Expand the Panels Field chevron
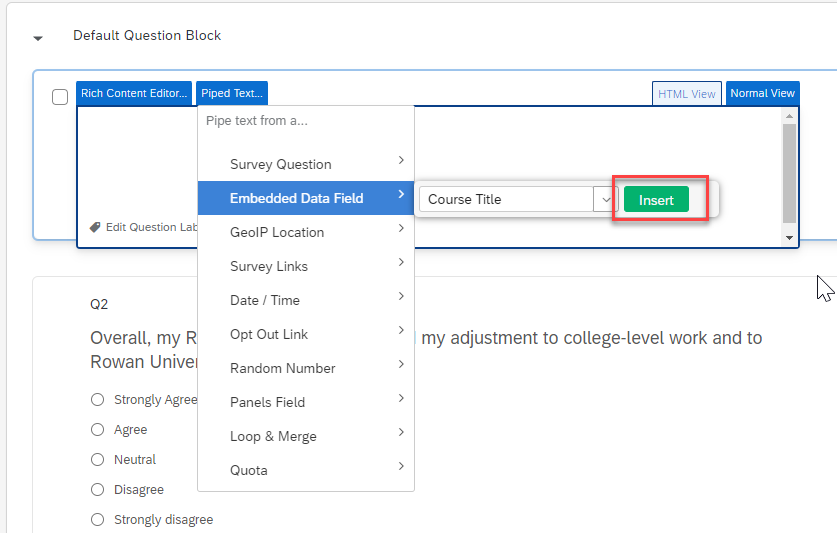 tap(401, 399)
